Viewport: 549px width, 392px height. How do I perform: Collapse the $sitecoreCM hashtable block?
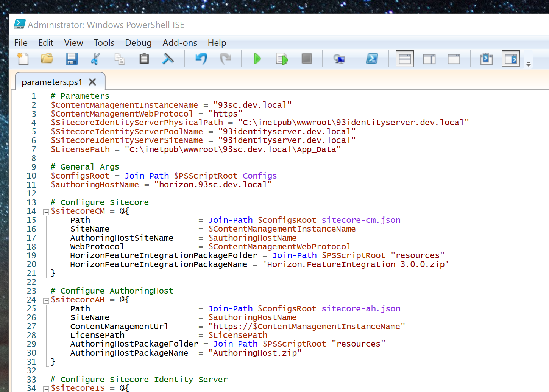(x=46, y=212)
